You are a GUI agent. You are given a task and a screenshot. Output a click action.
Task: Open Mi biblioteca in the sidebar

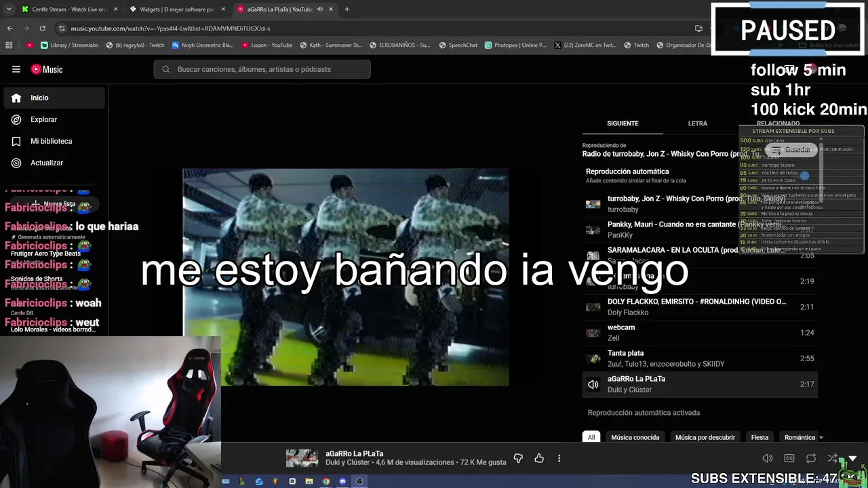pyautogui.click(x=54, y=141)
